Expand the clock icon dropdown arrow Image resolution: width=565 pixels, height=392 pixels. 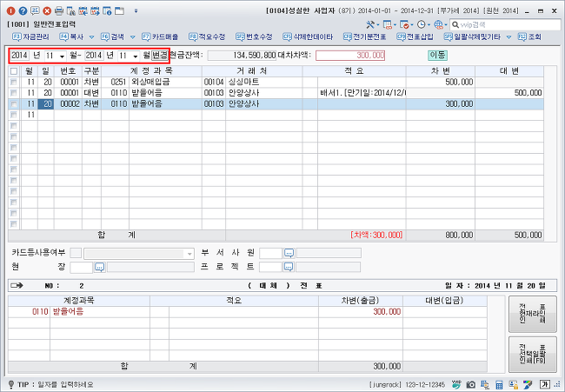[x=429, y=25]
